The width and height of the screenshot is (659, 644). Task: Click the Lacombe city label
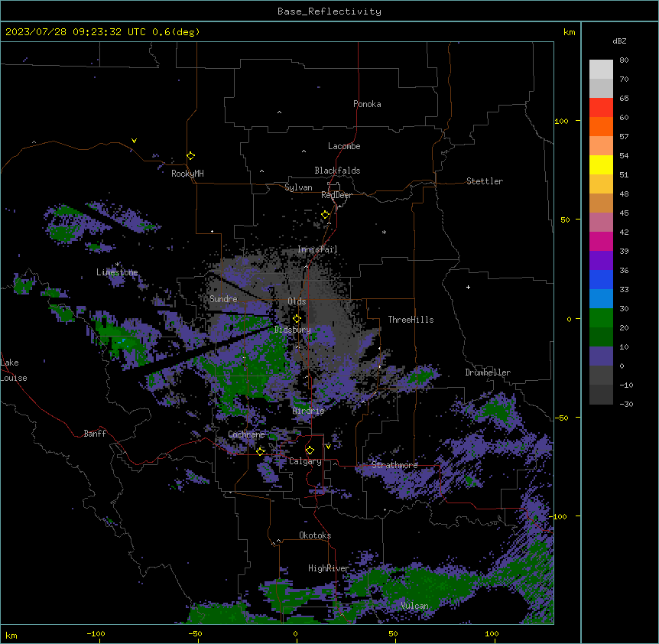tap(344, 146)
